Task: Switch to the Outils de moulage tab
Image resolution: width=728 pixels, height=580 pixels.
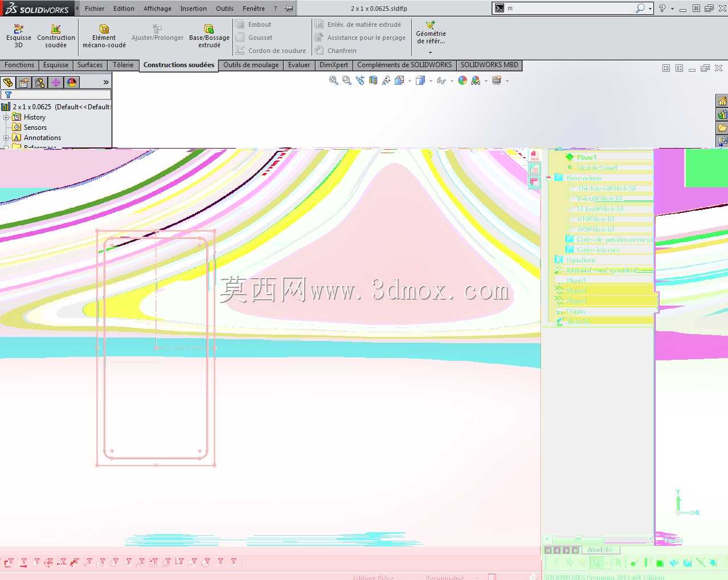Action: coord(251,65)
